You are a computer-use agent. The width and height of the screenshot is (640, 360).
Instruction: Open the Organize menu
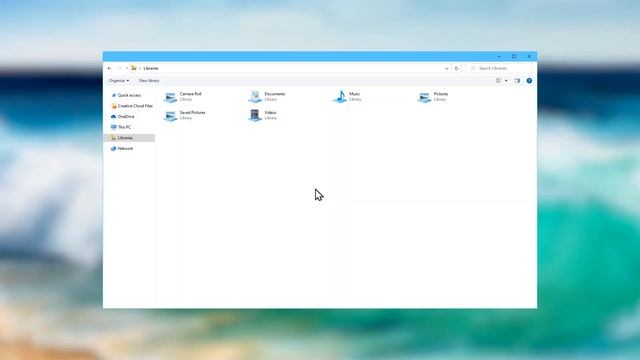[119, 81]
